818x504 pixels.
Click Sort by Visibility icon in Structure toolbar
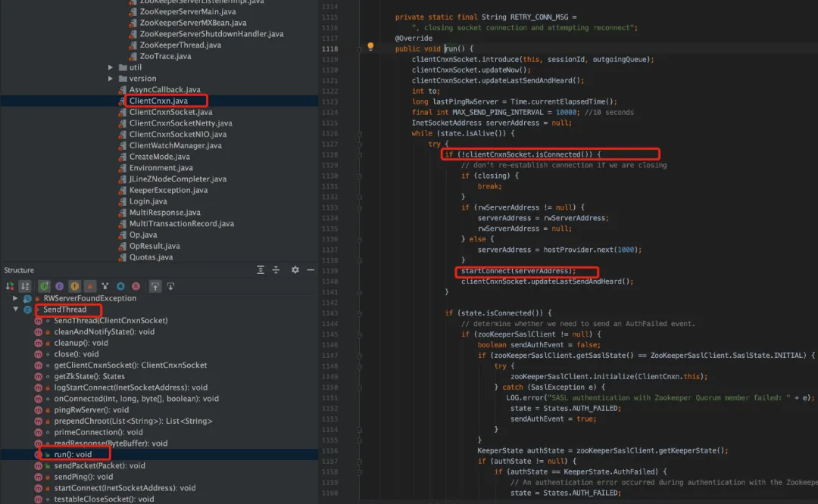(10, 286)
